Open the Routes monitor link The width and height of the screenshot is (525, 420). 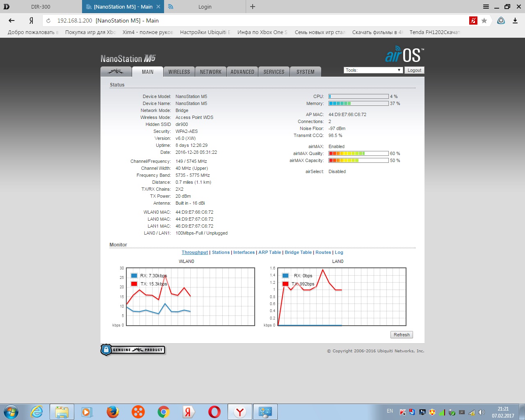(x=323, y=252)
